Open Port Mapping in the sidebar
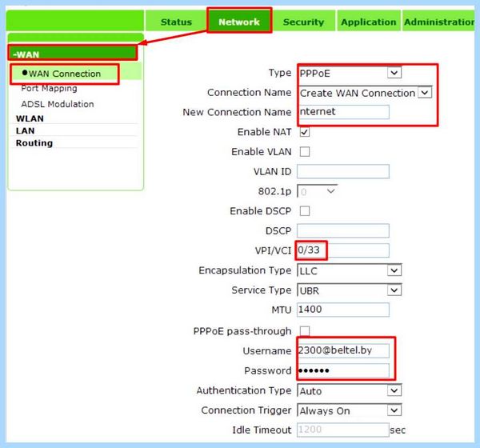 click(x=49, y=89)
